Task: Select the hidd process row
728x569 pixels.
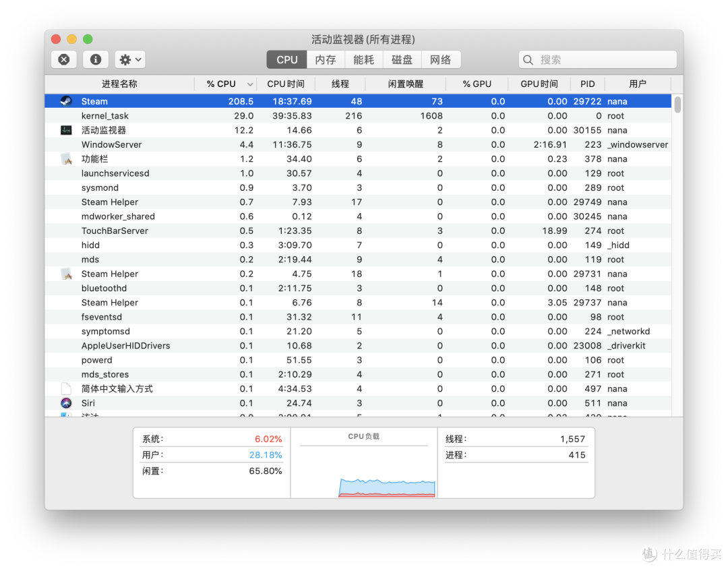Action: (x=358, y=245)
